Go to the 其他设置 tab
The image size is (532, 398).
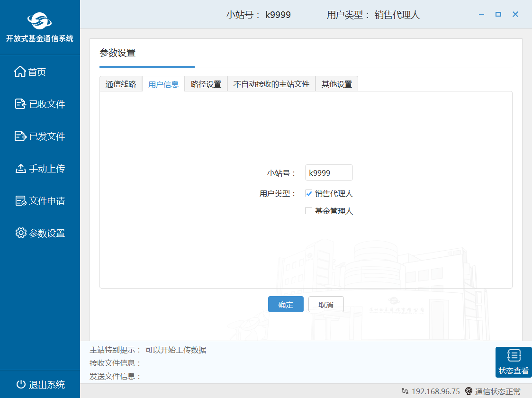point(337,84)
